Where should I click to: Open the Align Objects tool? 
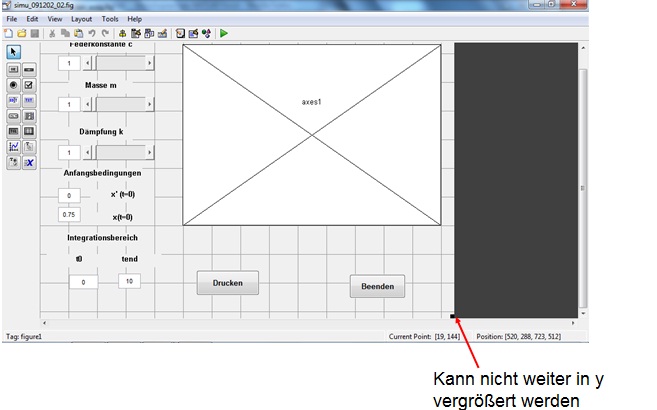tap(122, 33)
